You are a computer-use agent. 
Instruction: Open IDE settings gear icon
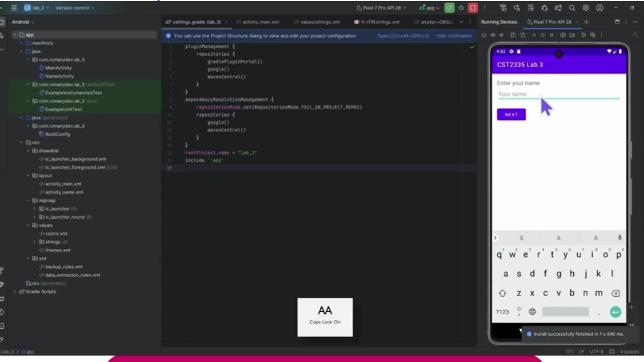click(x=586, y=8)
